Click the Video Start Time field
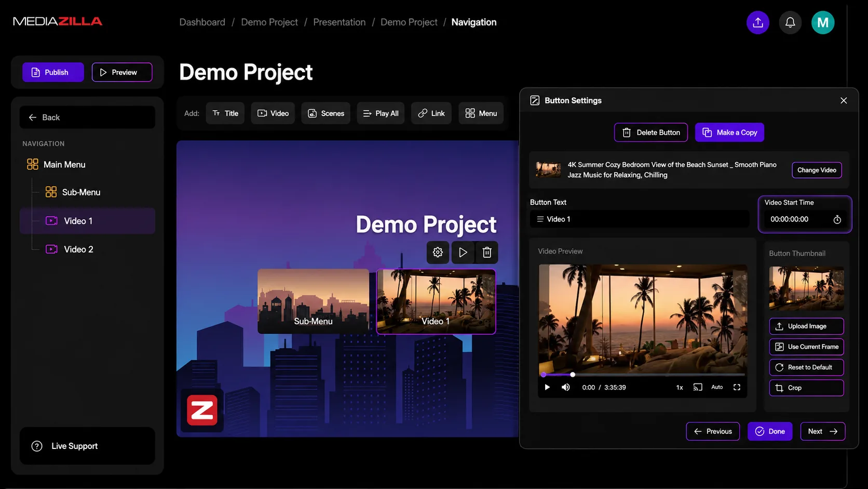The height and width of the screenshot is (489, 868). [x=805, y=219]
